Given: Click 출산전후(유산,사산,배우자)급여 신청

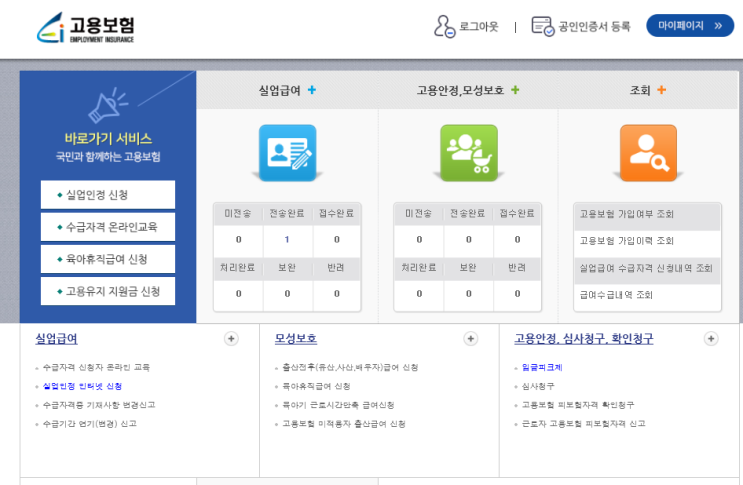Looking at the screenshot, I should [x=350, y=367].
